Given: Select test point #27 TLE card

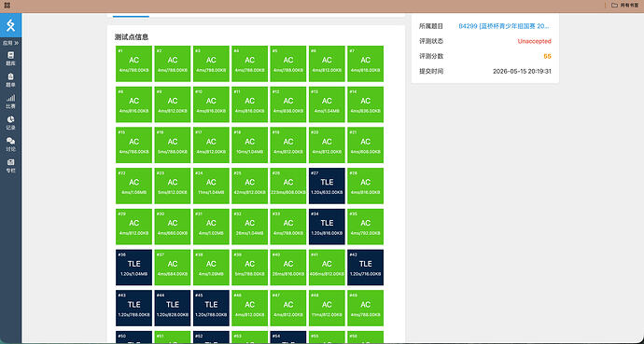Looking at the screenshot, I should (327, 186).
